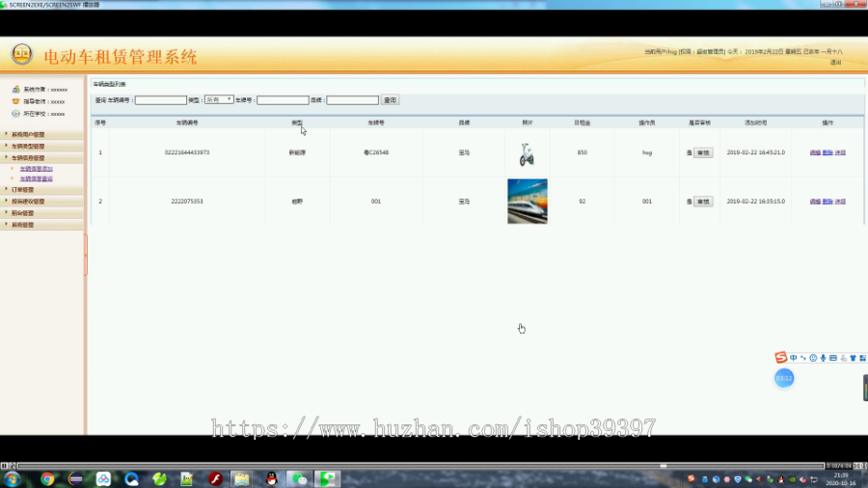Open the 车辆信息添加 sidebar link
Image resolution: width=868 pixels, height=488 pixels.
pos(37,169)
